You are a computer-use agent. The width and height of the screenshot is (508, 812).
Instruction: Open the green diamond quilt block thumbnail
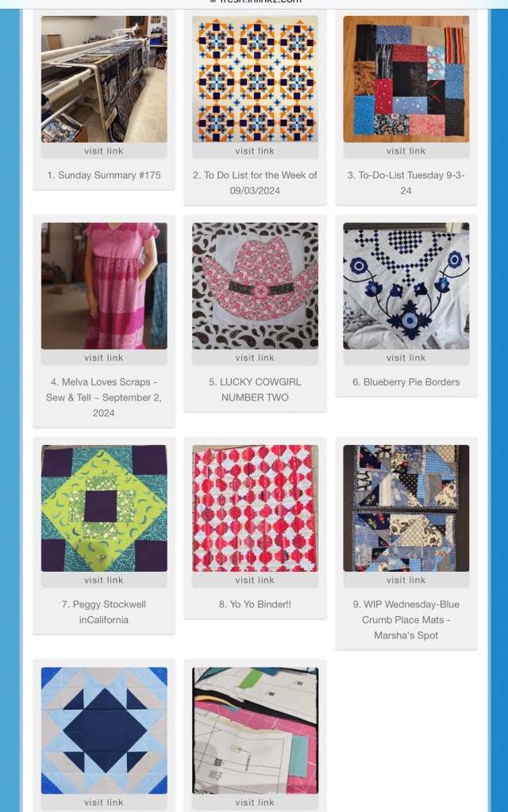coord(104,508)
